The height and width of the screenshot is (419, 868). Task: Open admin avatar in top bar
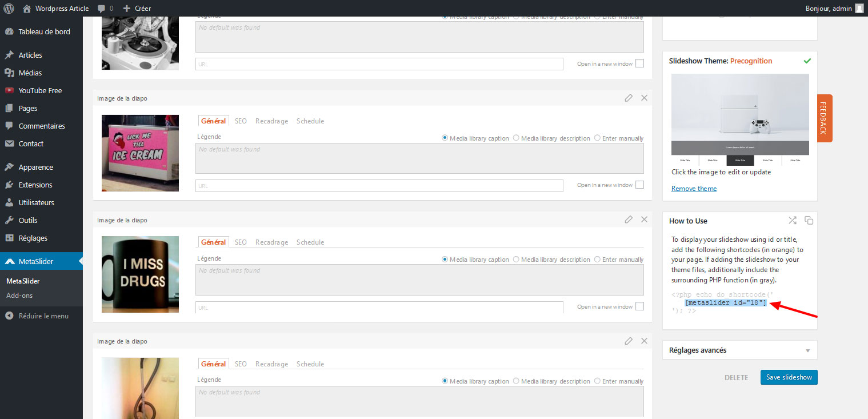(x=859, y=8)
